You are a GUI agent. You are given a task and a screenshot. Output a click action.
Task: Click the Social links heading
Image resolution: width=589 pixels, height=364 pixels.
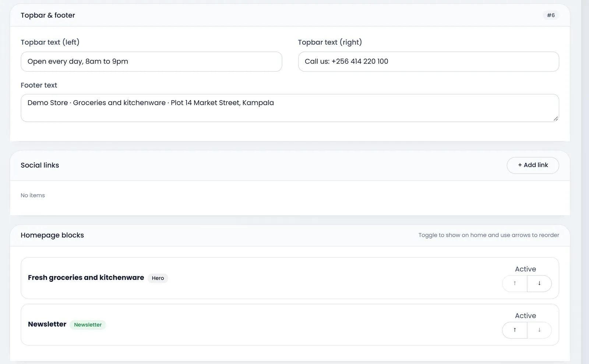[40, 165]
